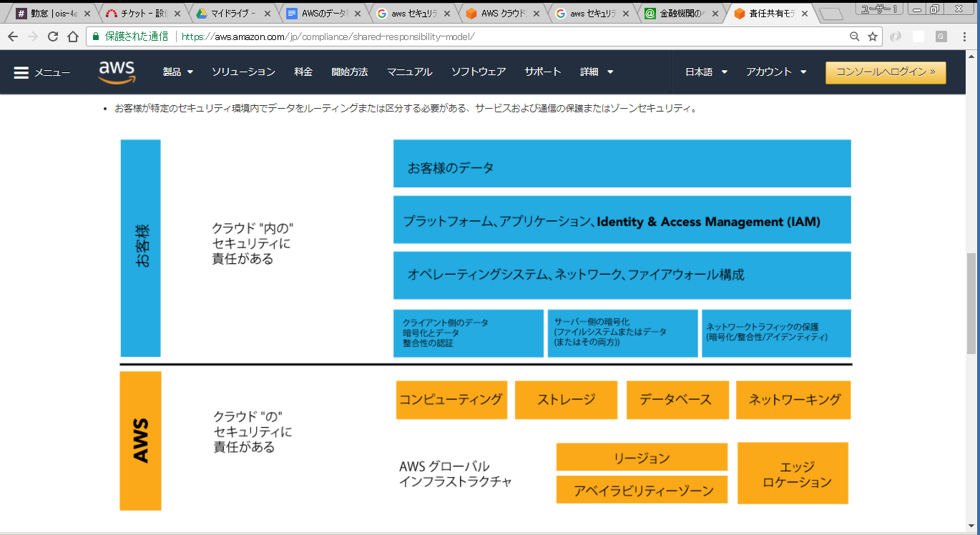
Task: Open a new browser tab
Action: (830, 14)
